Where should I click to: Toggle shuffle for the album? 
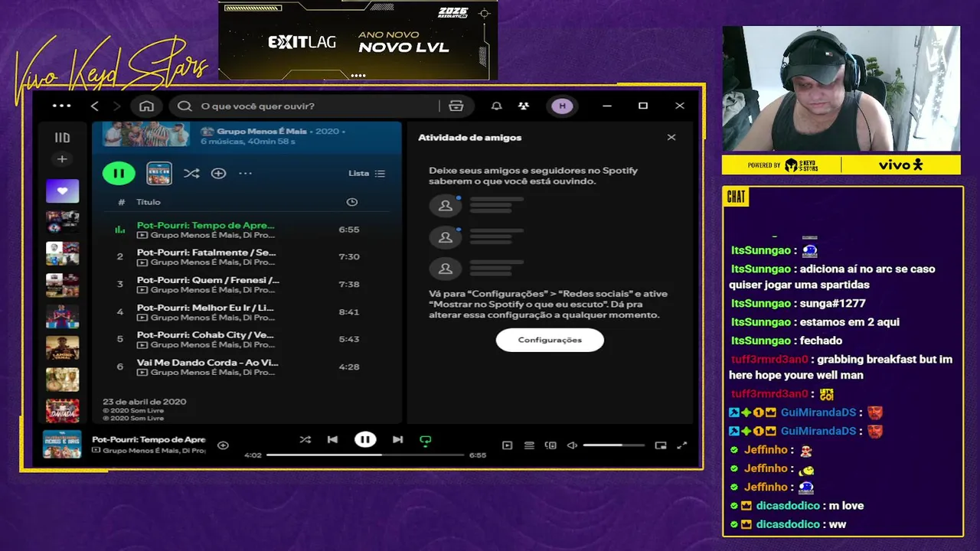tap(191, 173)
